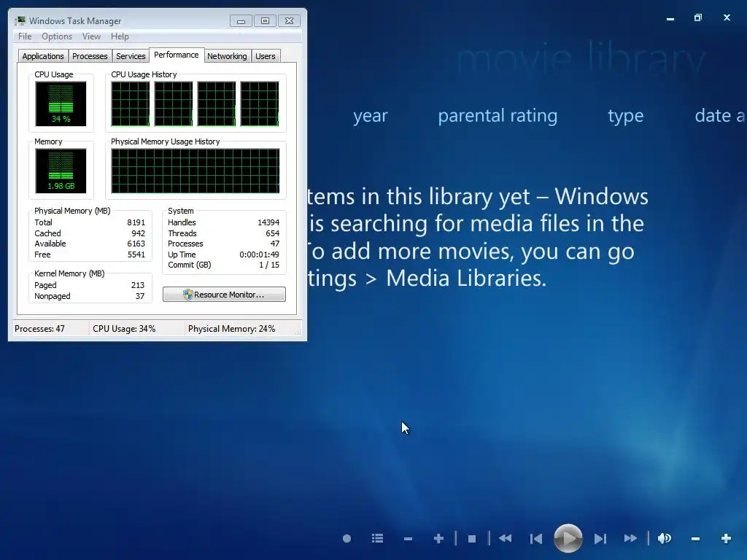Click channel down minus button
The image size is (747, 560).
pyautogui.click(x=408, y=539)
